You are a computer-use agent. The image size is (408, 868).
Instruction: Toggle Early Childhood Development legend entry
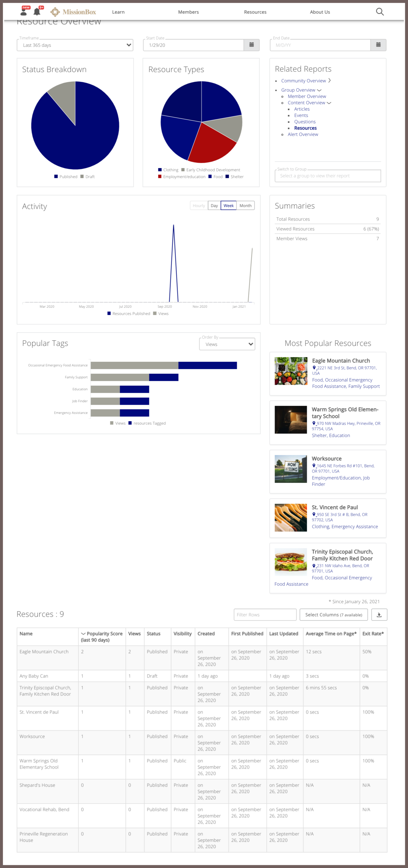pyautogui.click(x=211, y=170)
